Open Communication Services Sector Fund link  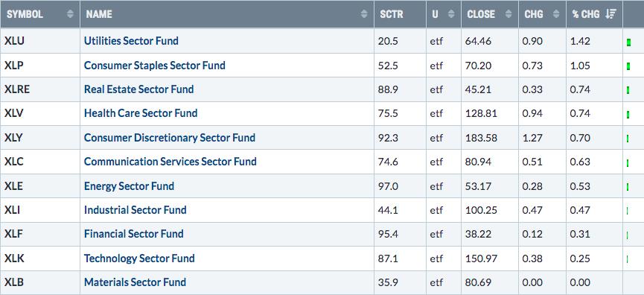tap(170, 162)
